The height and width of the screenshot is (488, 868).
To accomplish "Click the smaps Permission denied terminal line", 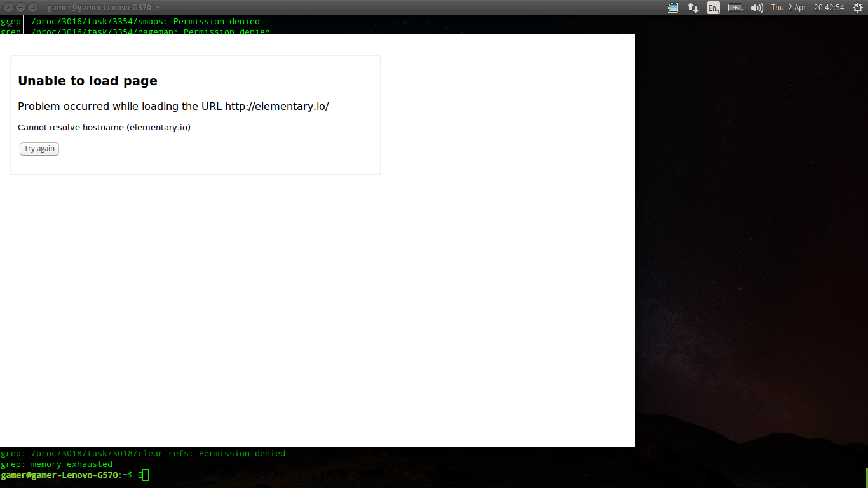I will pos(130,22).
